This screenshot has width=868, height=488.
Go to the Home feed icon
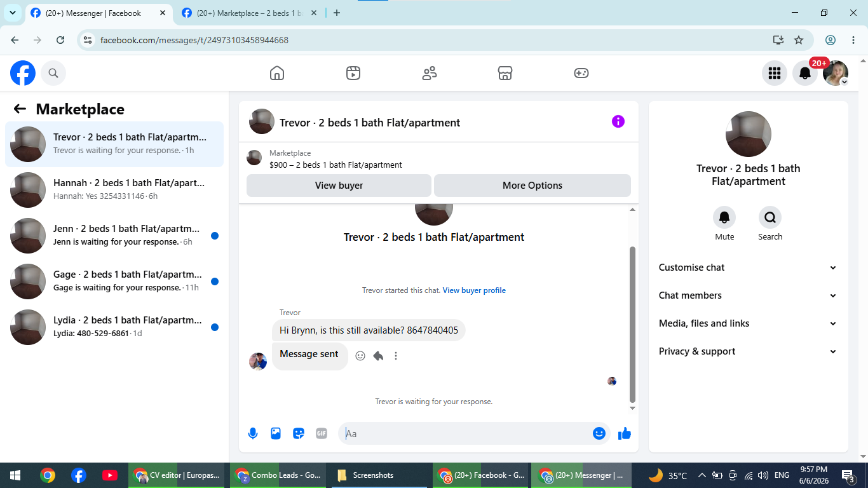click(x=277, y=73)
